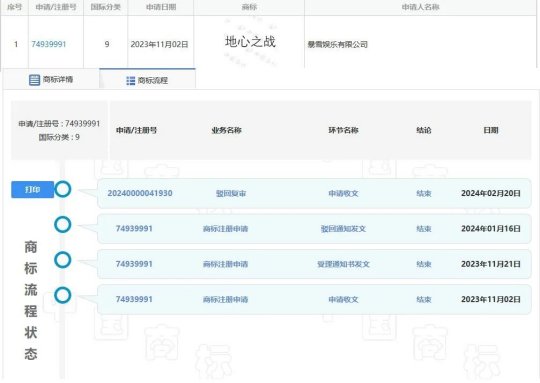Image resolution: width=540 pixels, height=383 pixels.
Task: Click the 环节名称 column header
Action: point(343,130)
